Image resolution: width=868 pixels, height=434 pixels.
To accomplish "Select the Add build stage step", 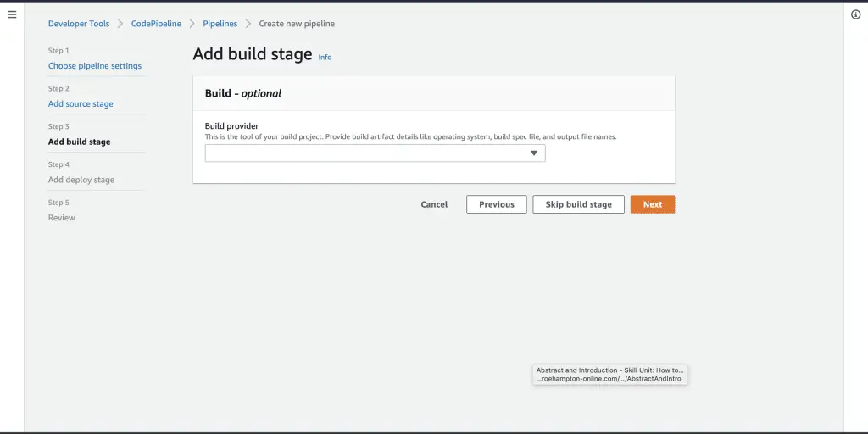I will pyautogui.click(x=79, y=142).
